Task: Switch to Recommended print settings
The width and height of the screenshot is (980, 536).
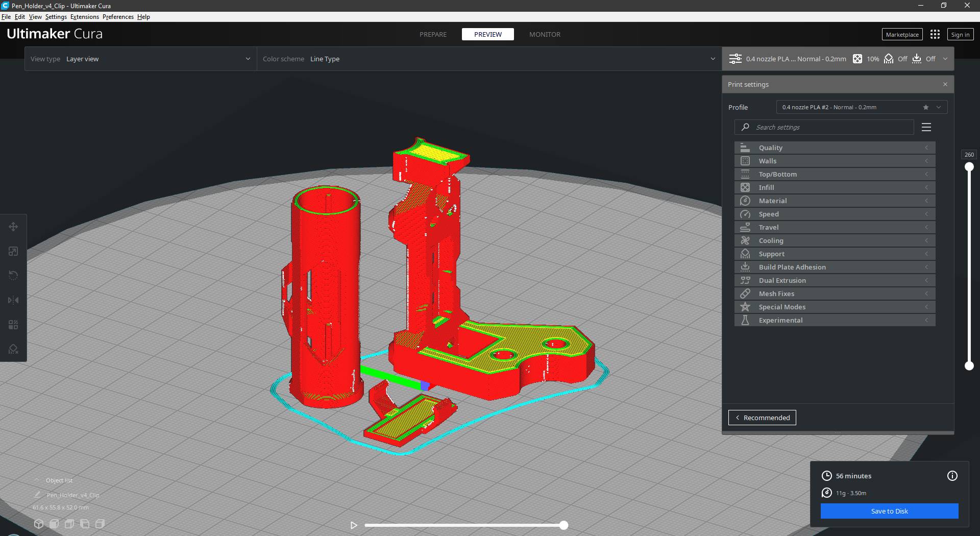Action: (x=762, y=418)
